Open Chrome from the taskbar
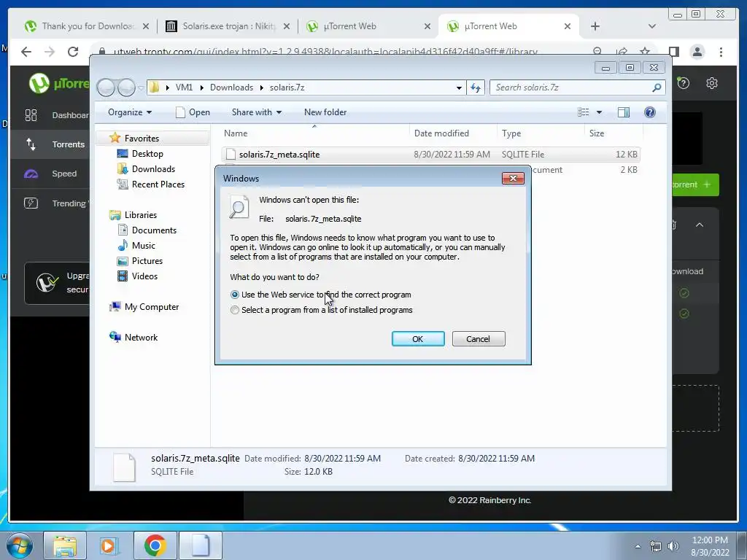Screen dimensions: 747x560 (155, 545)
